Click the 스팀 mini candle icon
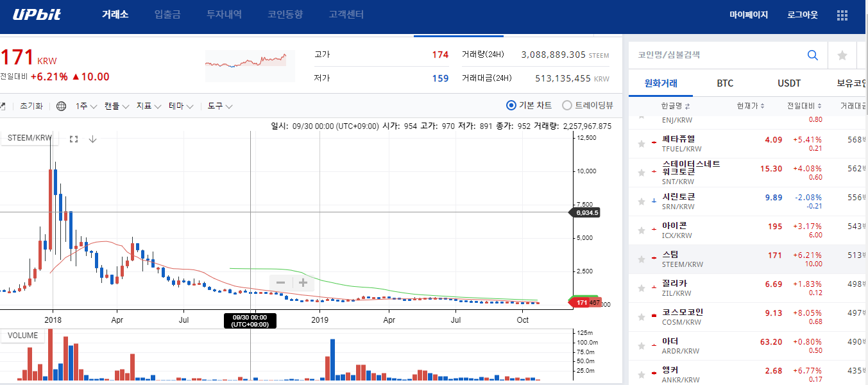The image size is (868, 385). 654,257
